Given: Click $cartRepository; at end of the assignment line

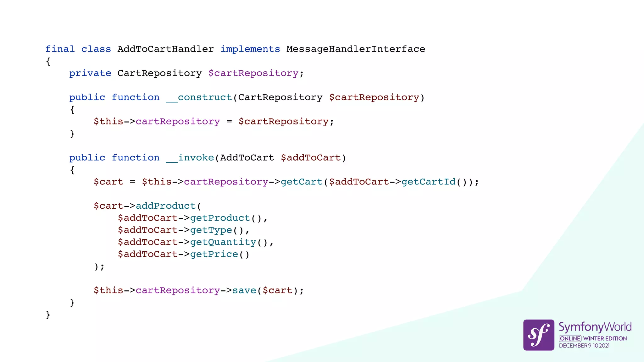Looking at the screenshot, I should [x=286, y=121].
